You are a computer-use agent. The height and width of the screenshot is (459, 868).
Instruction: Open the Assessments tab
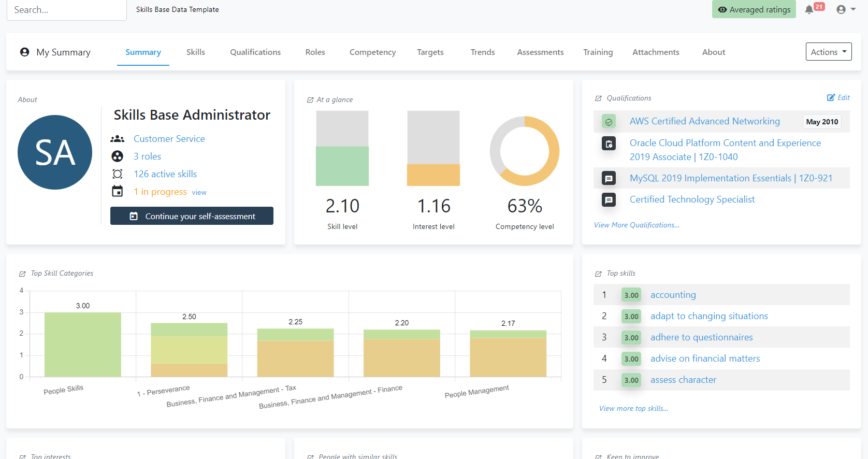click(x=540, y=52)
